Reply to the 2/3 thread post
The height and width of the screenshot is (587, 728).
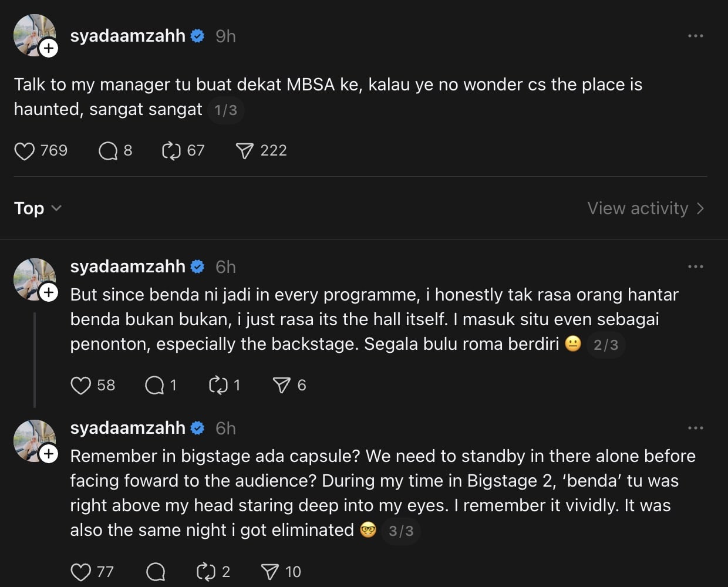click(154, 385)
